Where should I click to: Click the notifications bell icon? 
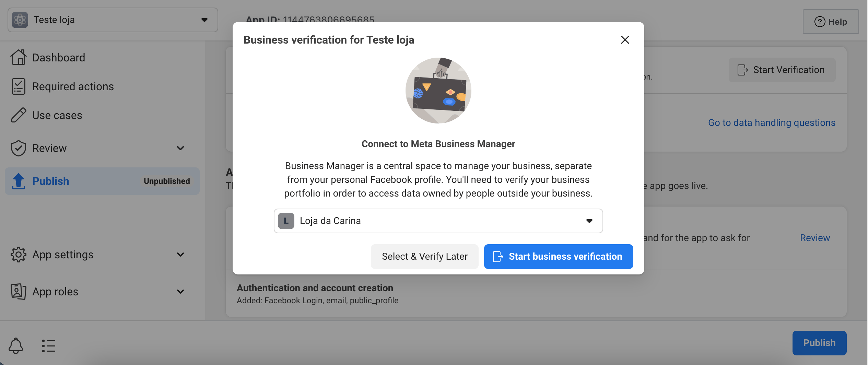[x=16, y=345]
